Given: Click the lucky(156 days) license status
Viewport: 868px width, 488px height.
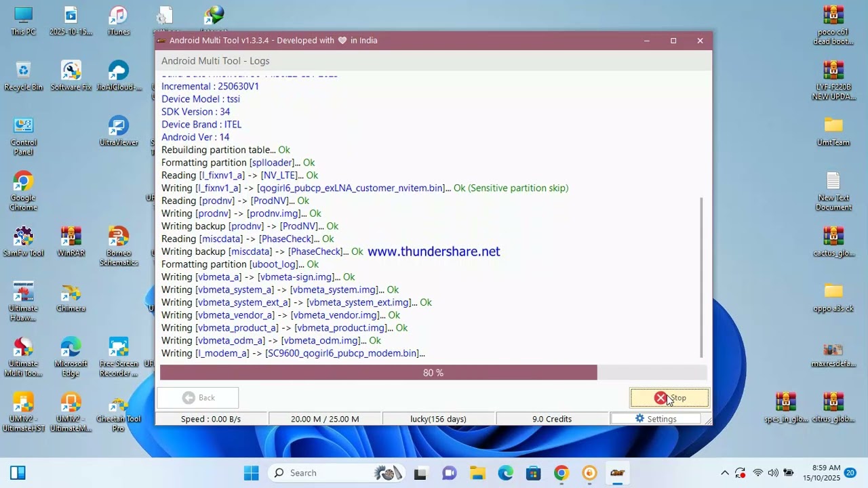Looking at the screenshot, I should tap(438, 419).
